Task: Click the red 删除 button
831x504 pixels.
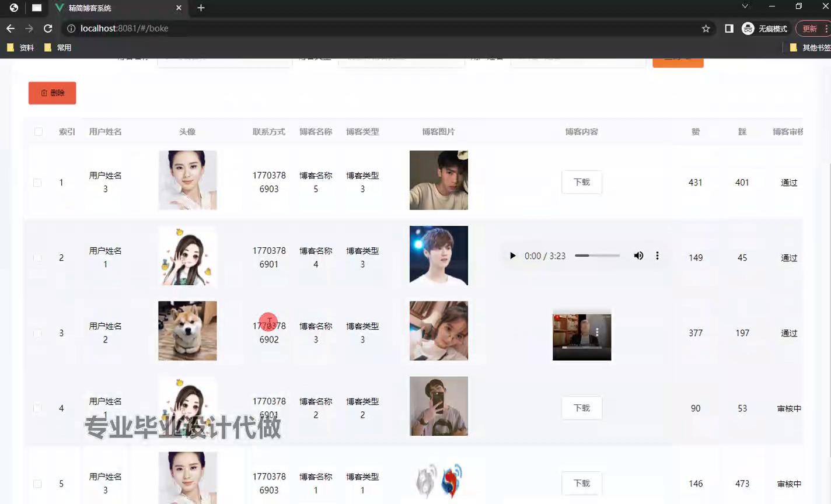Action: tap(52, 93)
